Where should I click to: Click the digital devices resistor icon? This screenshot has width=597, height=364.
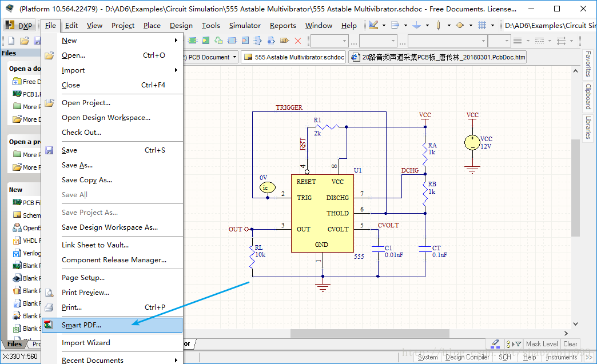(x=438, y=26)
